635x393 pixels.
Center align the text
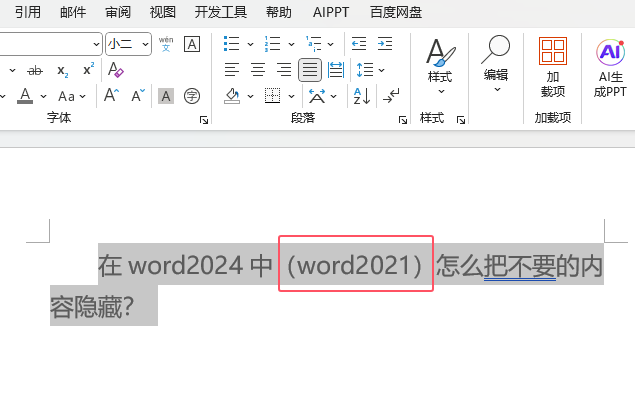point(258,70)
